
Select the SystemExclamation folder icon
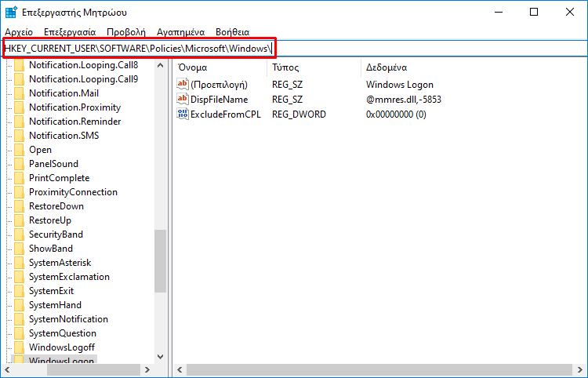(19, 277)
